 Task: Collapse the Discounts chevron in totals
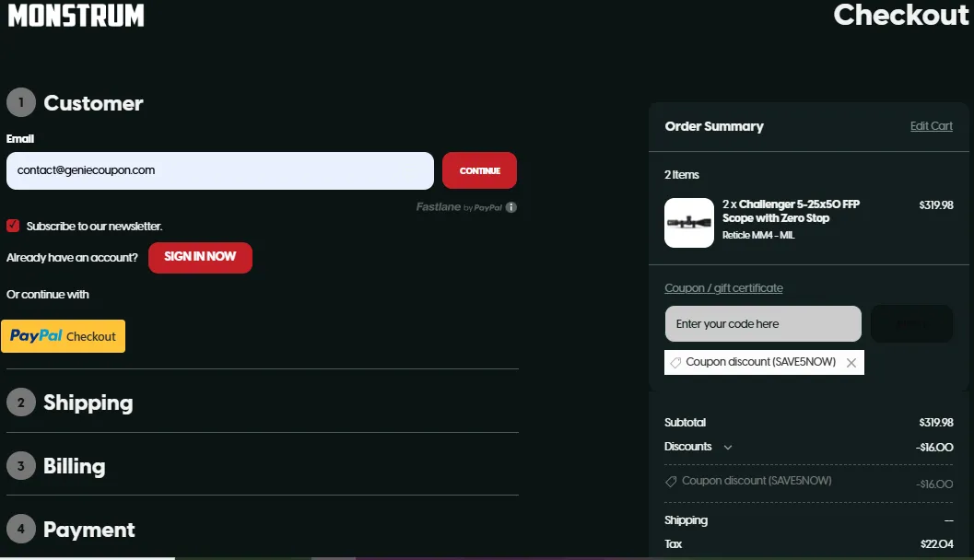point(728,448)
